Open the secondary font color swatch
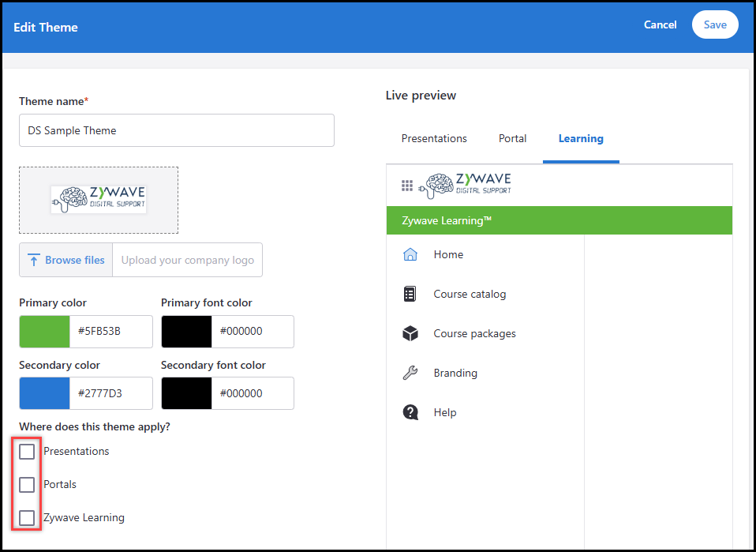This screenshot has height=552, width=756. 186,393
